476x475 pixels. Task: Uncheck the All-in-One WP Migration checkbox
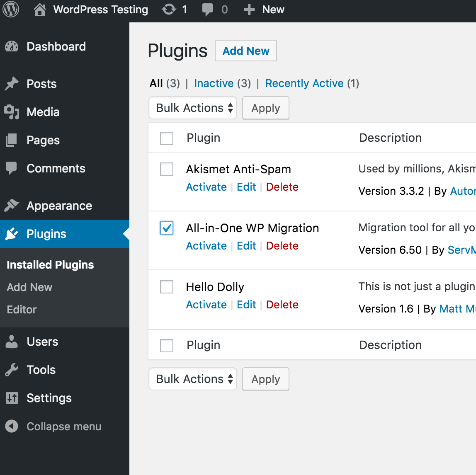pos(167,228)
